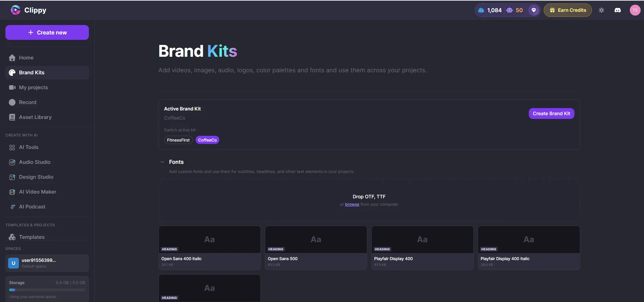Toggle light/dark theme sun icon
Screen dimensions: 644x302
(x=601, y=10)
